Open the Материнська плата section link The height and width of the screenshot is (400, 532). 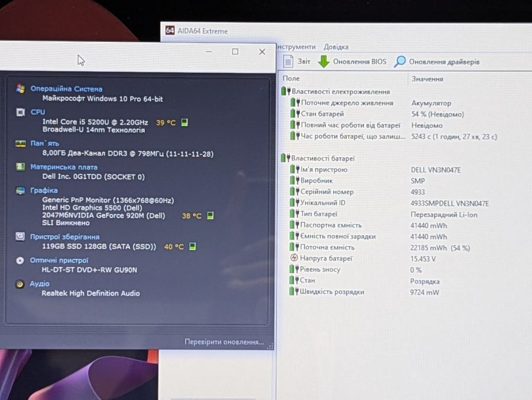point(64,167)
